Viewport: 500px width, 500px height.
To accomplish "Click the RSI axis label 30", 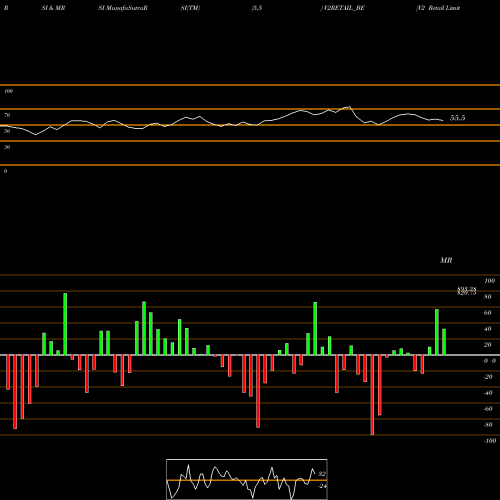I will click(x=7, y=147).
